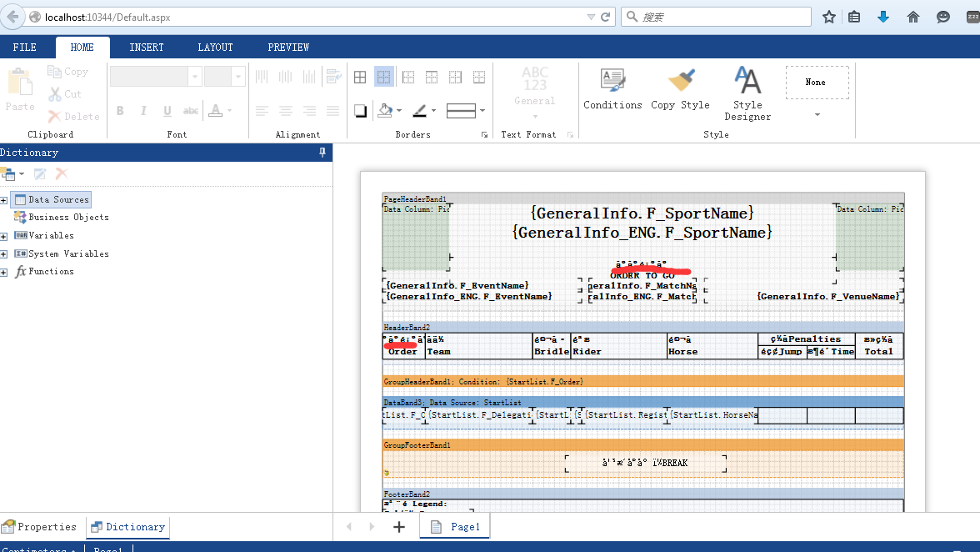The image size is (980, 552).
Task: Select the Page1 tab
Action: 455,527
